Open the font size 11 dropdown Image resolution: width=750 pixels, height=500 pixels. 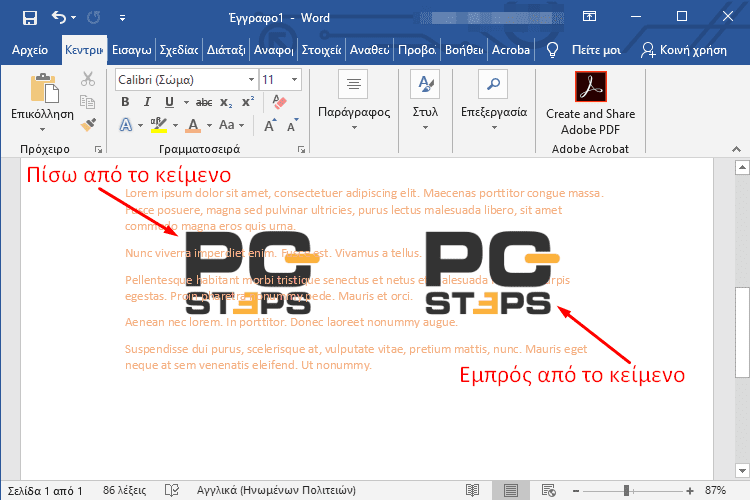(295, 80)
